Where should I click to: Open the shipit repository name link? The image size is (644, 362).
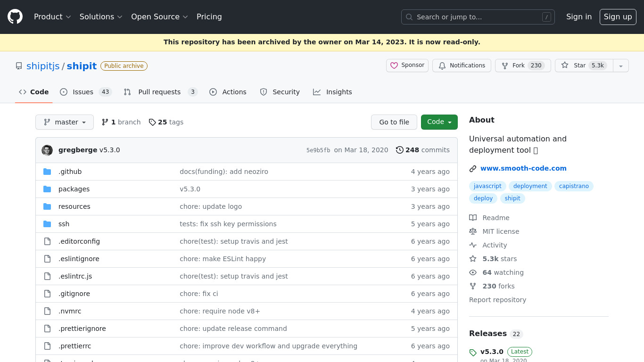[x=82, y=66]
